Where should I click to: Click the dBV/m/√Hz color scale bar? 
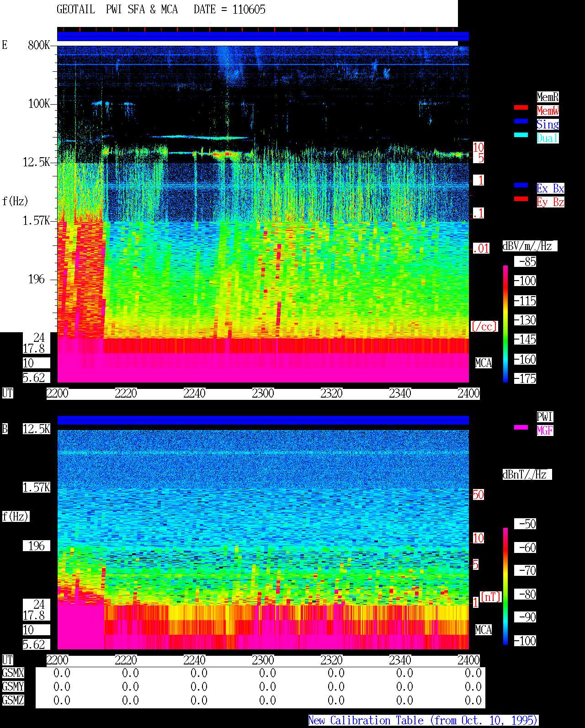pos(505,324)
